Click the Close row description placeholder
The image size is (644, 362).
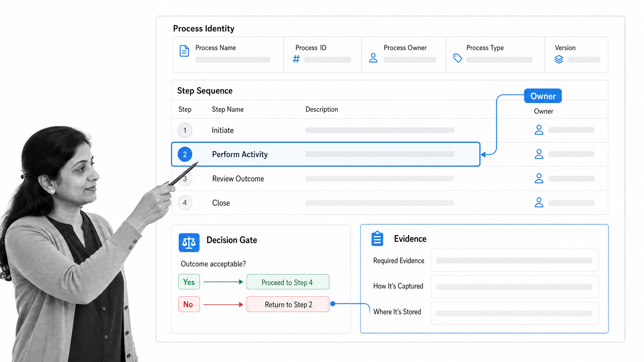[x=380, y=203]
